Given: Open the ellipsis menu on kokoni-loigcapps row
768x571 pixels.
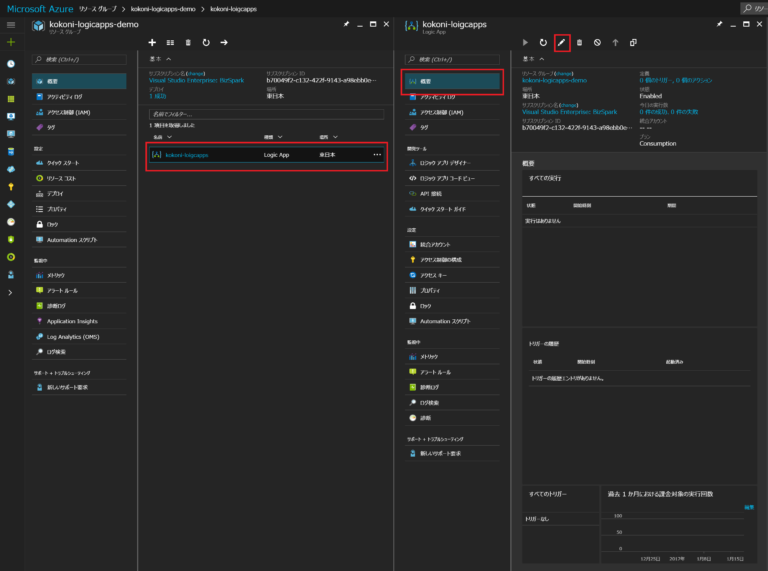Looking at the screenshot, I should pos(377,155).
